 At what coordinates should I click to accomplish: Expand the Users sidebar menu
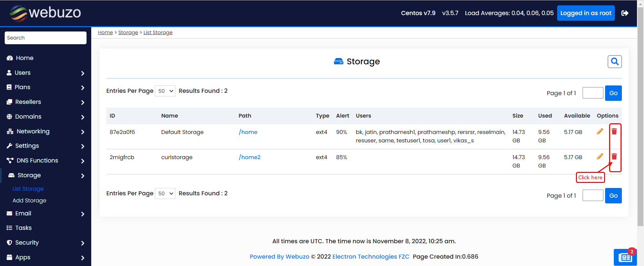point(45,73)
